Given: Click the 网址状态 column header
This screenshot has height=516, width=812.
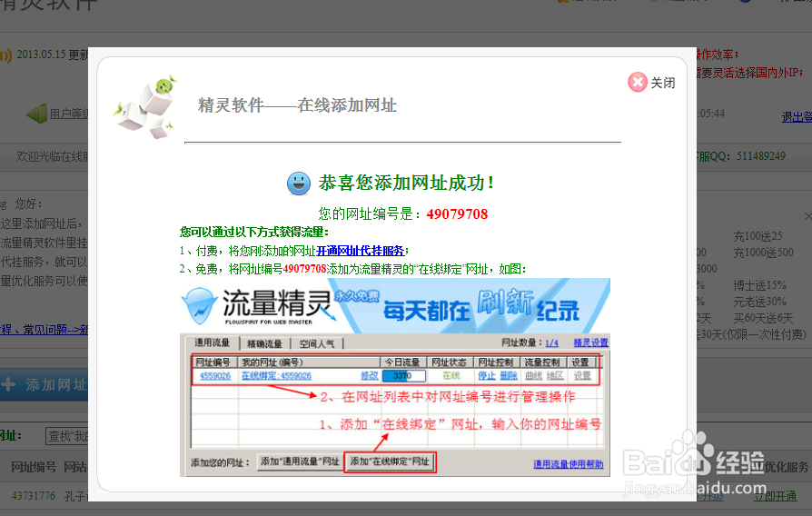Looking at the screenshot, I should click(x=450, y=362).
